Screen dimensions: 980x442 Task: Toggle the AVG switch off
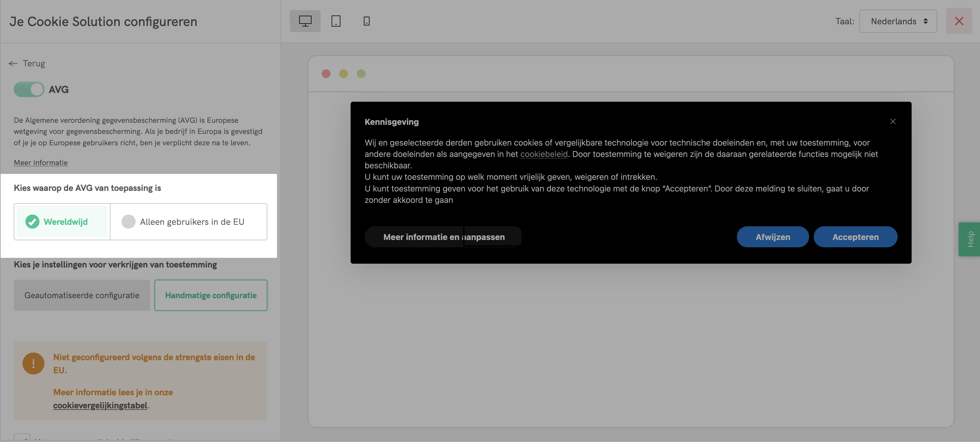tap(29, 89)
